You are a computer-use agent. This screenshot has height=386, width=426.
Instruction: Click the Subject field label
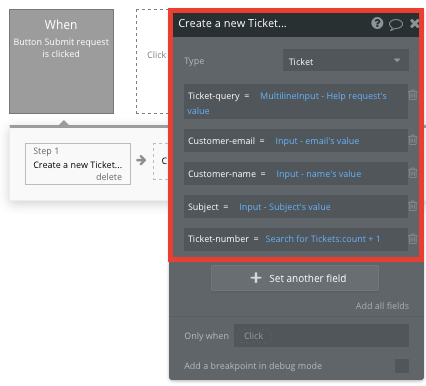click(203, 207)
